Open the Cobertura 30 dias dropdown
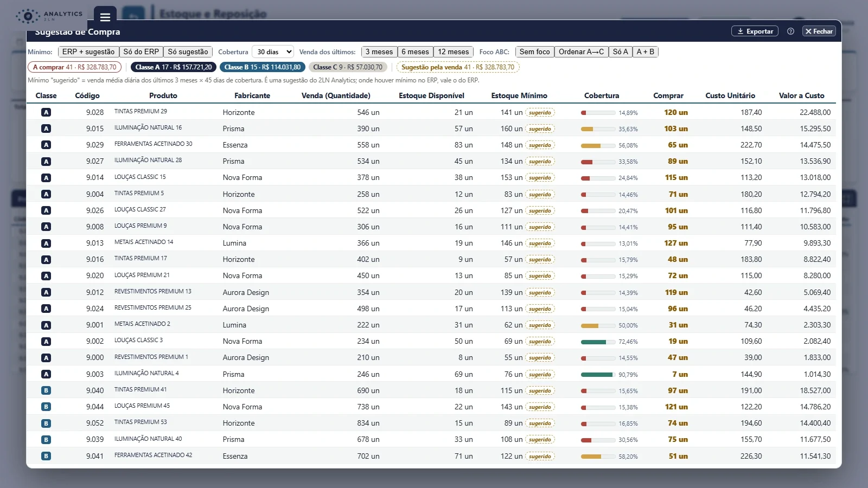Image resolution: width=868 pixels, height=488 pixels. [273, 52]
